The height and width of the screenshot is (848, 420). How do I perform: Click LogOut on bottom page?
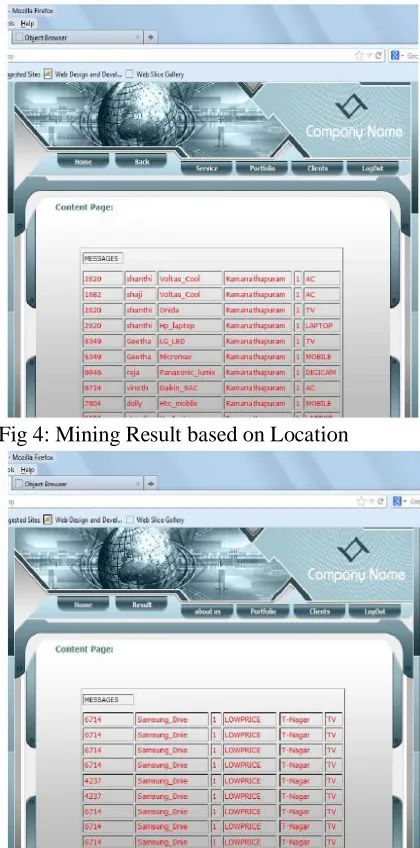[x=375, y=611]
